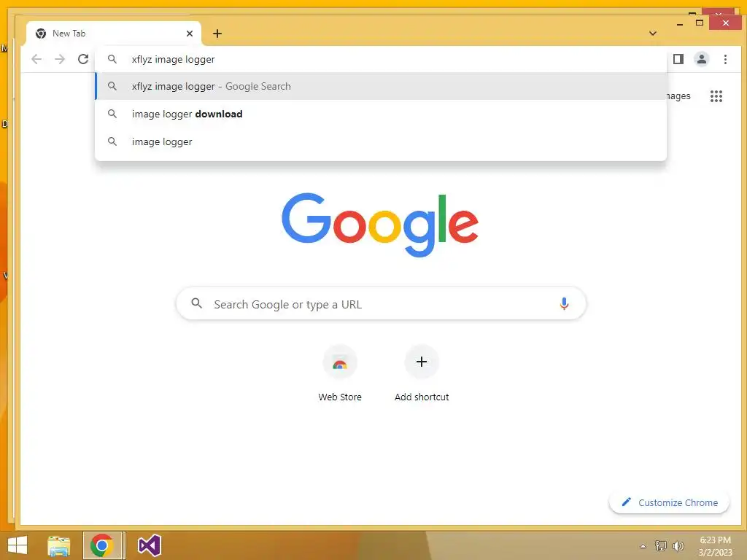Reload the page with the refresh icon
747x560 pixels.
[83, 59]
